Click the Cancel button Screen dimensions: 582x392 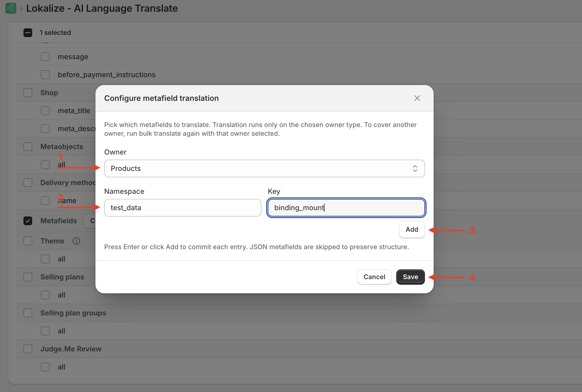[374, 277]
